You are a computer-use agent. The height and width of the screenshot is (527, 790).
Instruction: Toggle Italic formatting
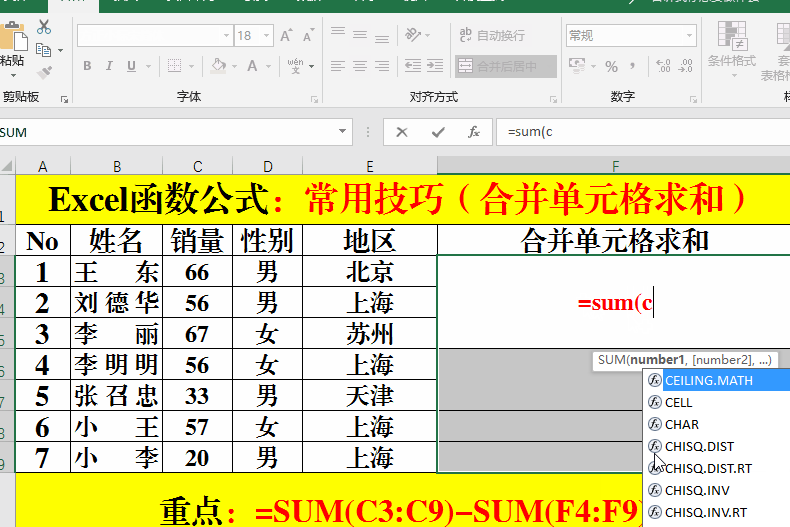coord(109,66)
